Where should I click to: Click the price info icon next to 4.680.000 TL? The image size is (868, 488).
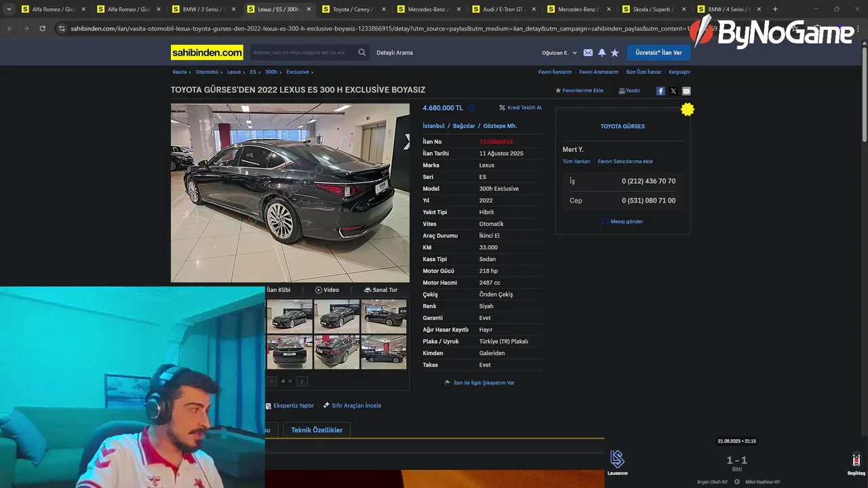(471, 108)
